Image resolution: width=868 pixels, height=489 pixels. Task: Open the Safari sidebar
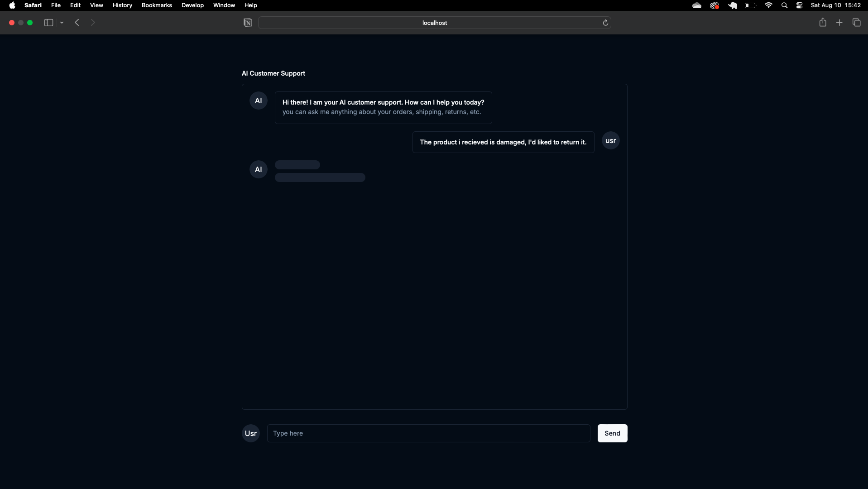coord(48,22)
